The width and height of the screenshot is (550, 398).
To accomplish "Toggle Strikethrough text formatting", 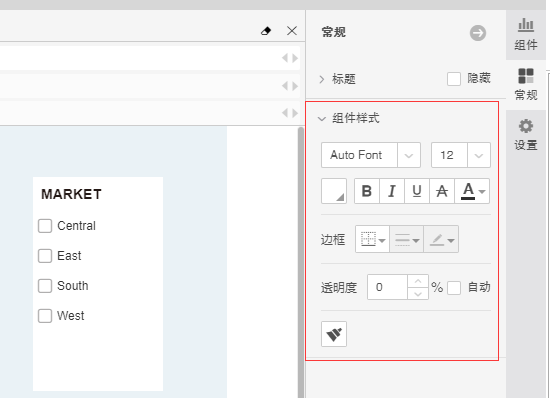I will pyautogui.click(x=442, y=191).
